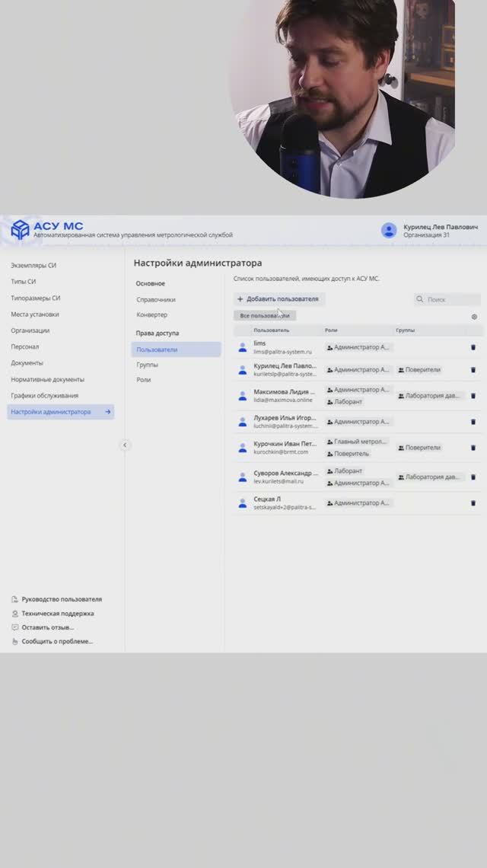The width and height of the screenshot is (487, 868).
Task: Delete Максимова Лидия via trash icon
Action: 473,395
